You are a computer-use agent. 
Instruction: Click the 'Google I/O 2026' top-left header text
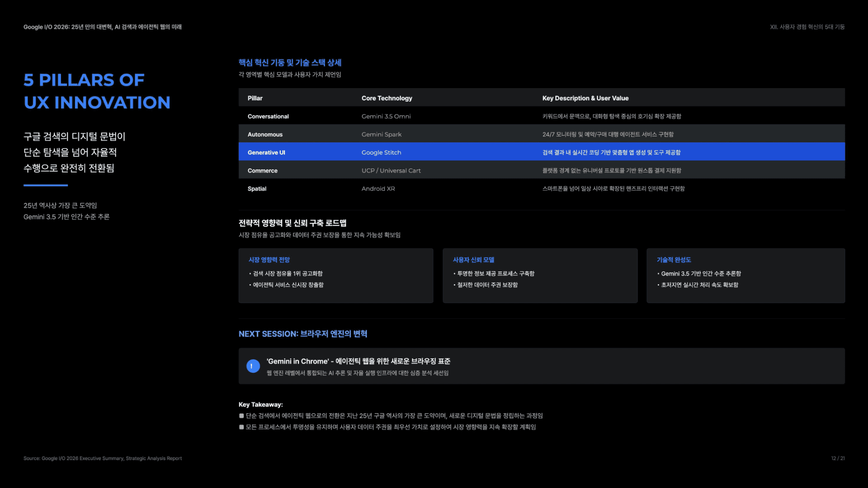coord(103,27)
